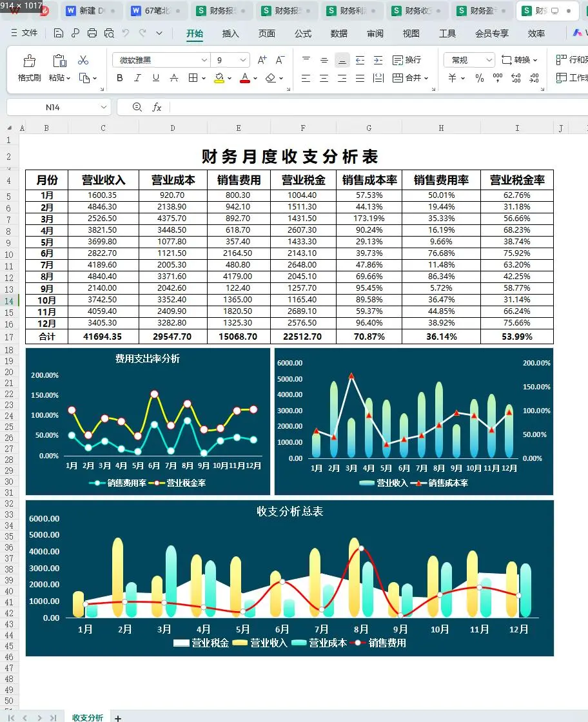Apply the red font color A
588x722 pixels.
245,78
